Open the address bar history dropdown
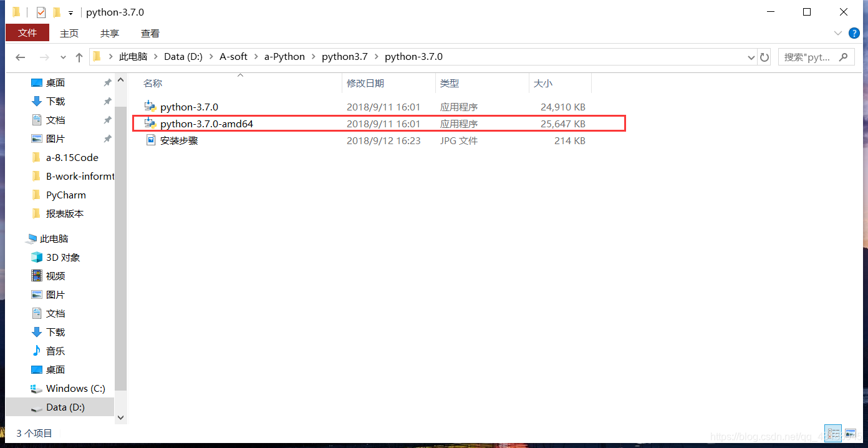 click(x=751, y=57)
